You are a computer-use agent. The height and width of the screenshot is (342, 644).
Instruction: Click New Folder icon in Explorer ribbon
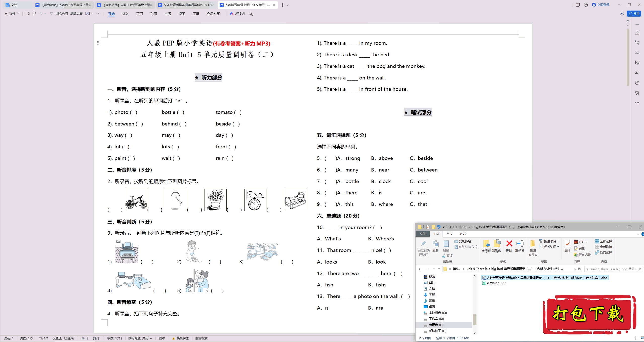pos(533,248)
